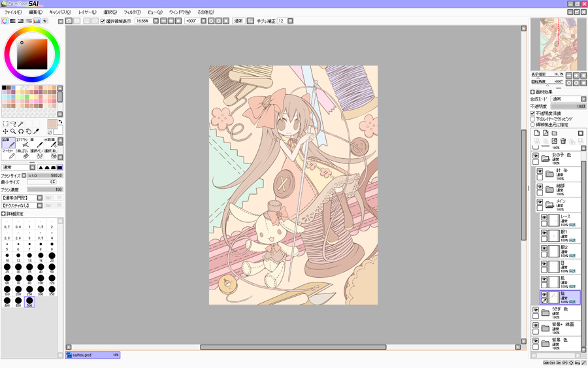The width and height of the screenshot is (588, 368).
Task: Open the 【通常の円形】 brush shape dropdown
Action: pyautogui.click(x=40, y=197)
